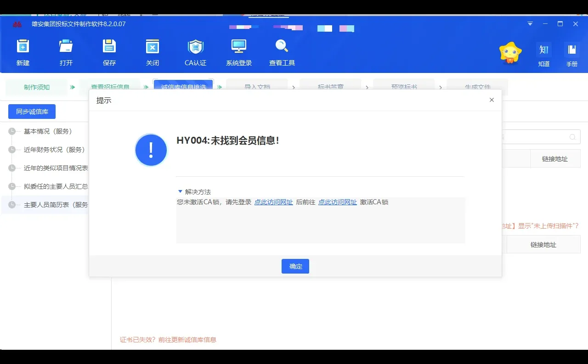The image size is (588, 364).
Task: Click the first 点此访问网址 link
Action: click(x=274, y=202)
